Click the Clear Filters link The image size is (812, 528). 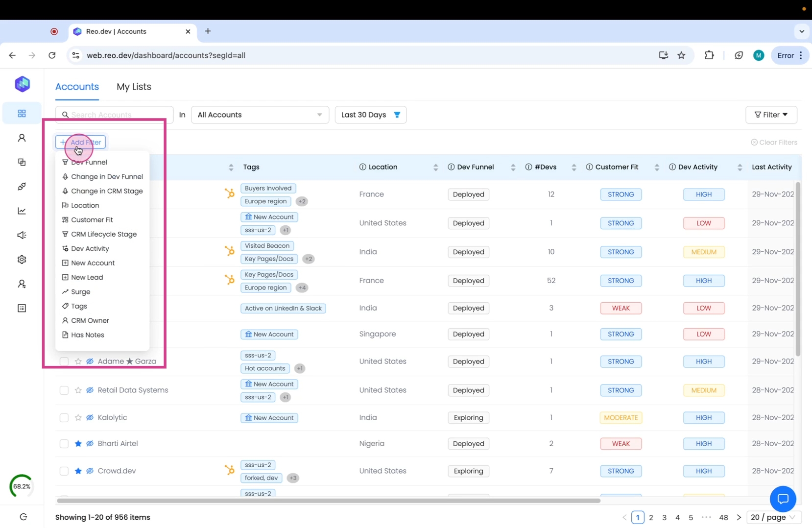(774, 143)
